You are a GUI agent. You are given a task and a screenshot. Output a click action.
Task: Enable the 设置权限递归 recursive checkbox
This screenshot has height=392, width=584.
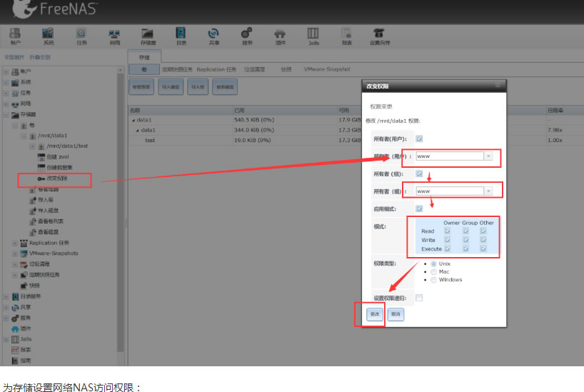pyautogui.click(x=419, y=298)
